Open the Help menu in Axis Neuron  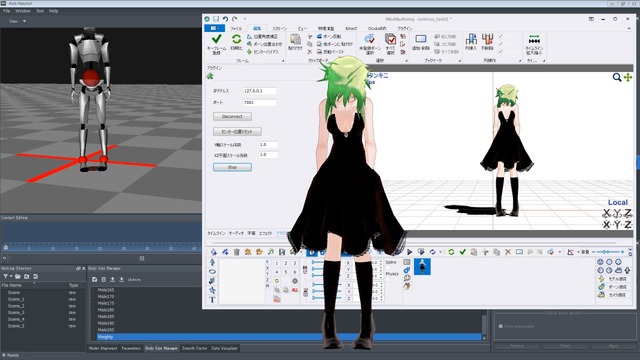(x=53, y=11)
